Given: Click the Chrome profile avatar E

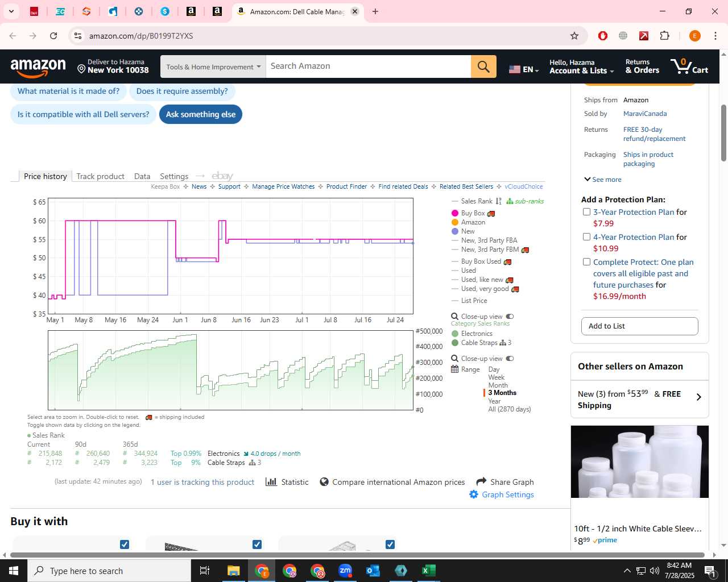Looking at the screenshot, I should click(x=694, y=36).
